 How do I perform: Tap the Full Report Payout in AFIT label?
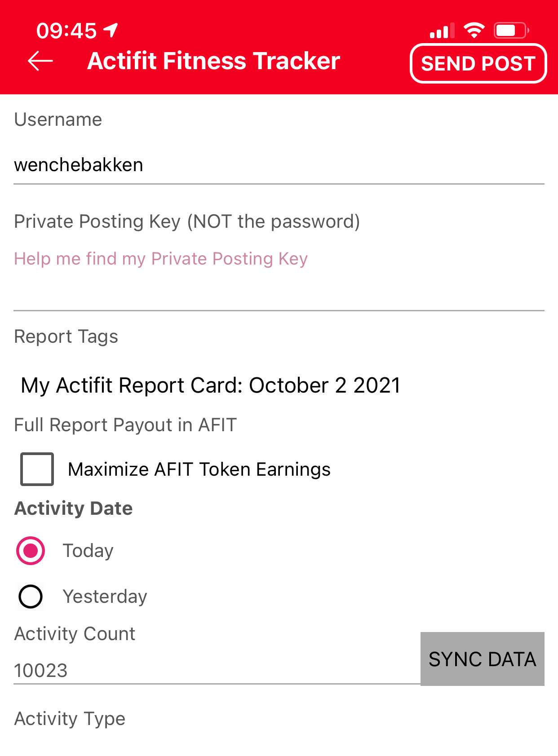[125, 425]
